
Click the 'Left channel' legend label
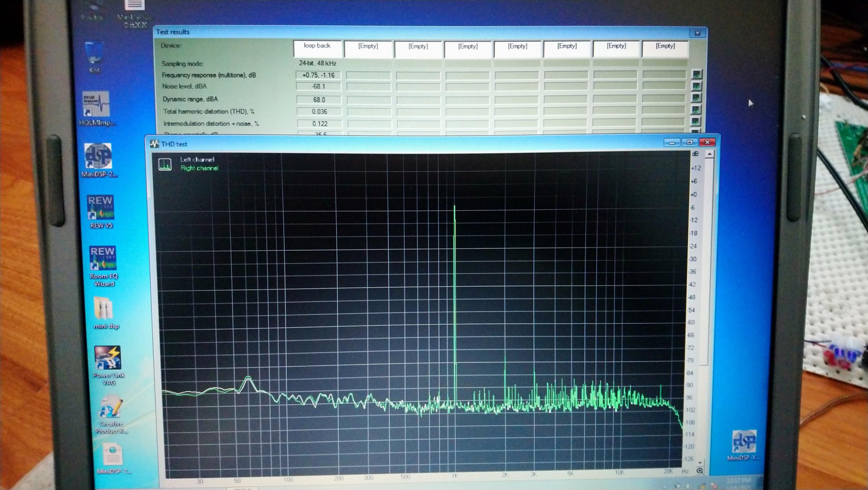pos(197,159)
